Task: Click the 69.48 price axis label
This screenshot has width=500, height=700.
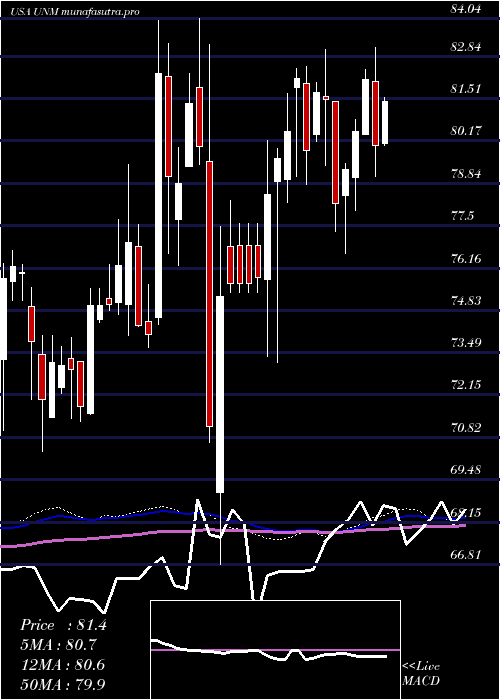Action: [467, 469]
